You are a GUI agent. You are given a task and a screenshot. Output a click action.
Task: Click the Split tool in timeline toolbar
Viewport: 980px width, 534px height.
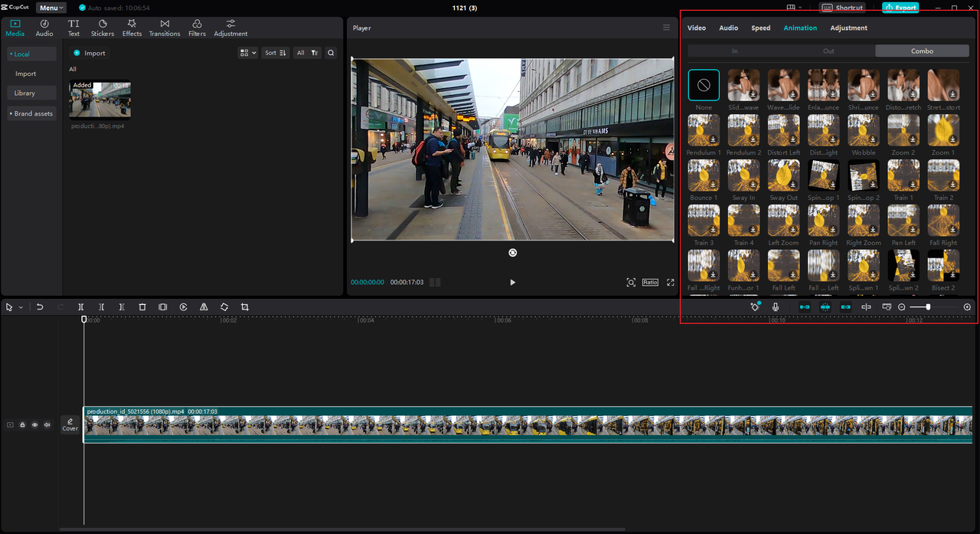tap(81, 307)
